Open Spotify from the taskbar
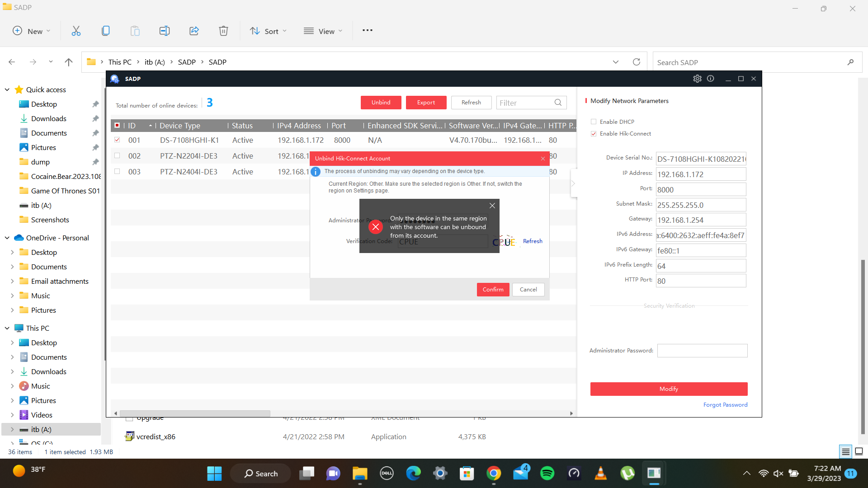Viewport: 868px width, 488px height. (x=547, y=474)
